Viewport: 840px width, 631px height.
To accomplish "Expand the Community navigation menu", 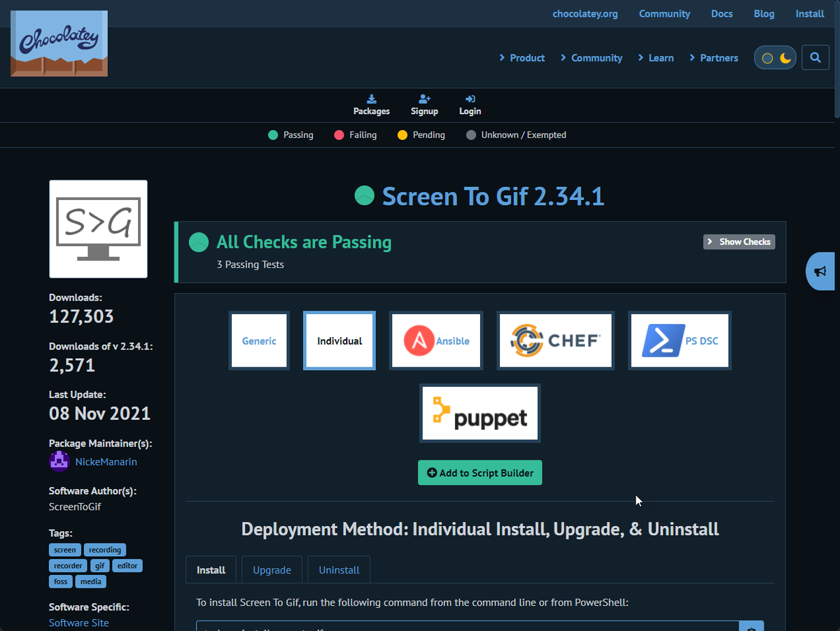I will point(591,58).
